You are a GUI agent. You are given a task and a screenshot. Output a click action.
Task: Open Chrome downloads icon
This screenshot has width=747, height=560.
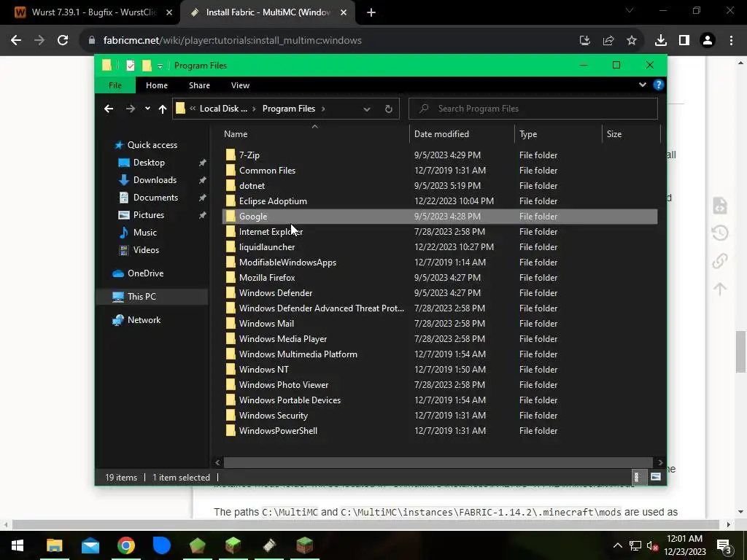(661, 41)
